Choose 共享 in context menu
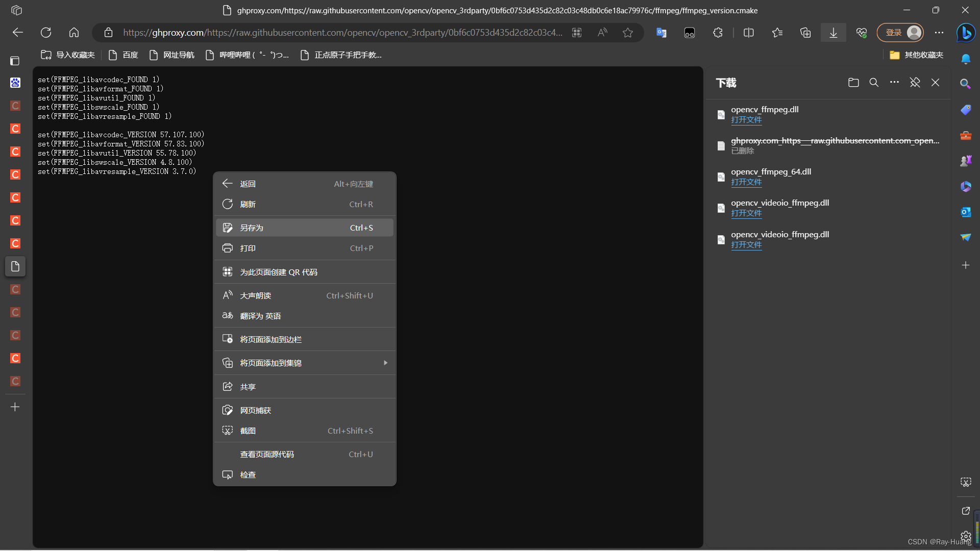Viewport: 980px width, 551px height. [304, 387]
